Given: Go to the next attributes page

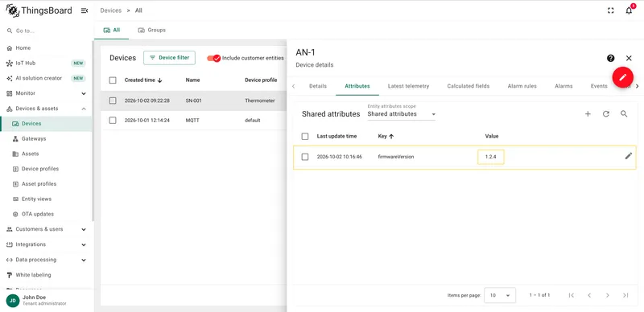Looking at the screenshot, I should coord(608,295).
